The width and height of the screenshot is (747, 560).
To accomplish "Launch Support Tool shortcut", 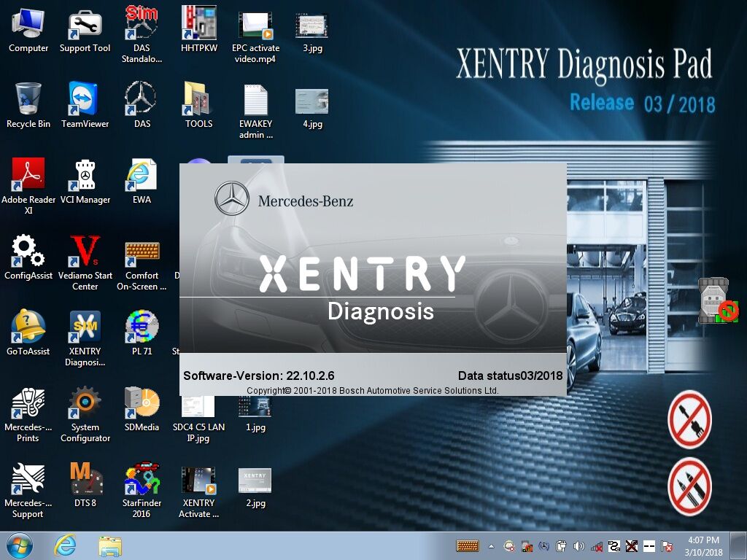I will tap(85, 30).
